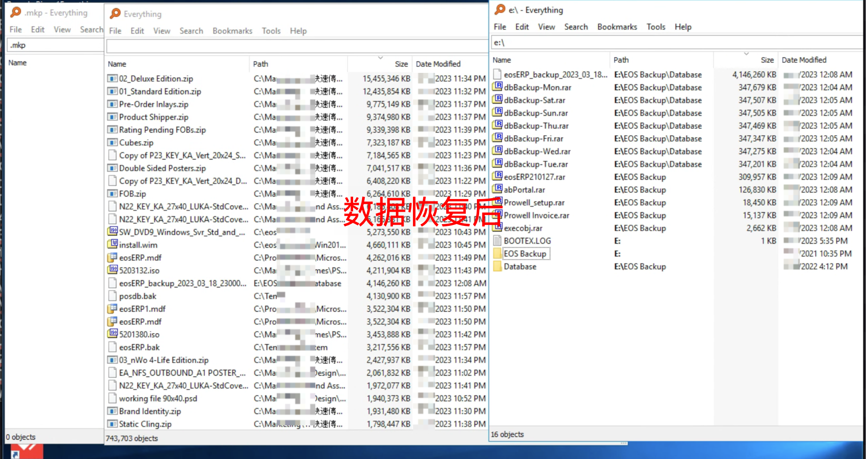
Task: Click the working file 90x40.psd icon
Action: tap(112, 398)
